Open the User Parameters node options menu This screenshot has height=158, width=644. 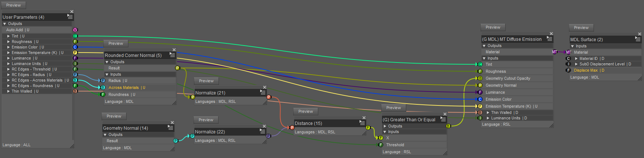[x=70, y=17]
